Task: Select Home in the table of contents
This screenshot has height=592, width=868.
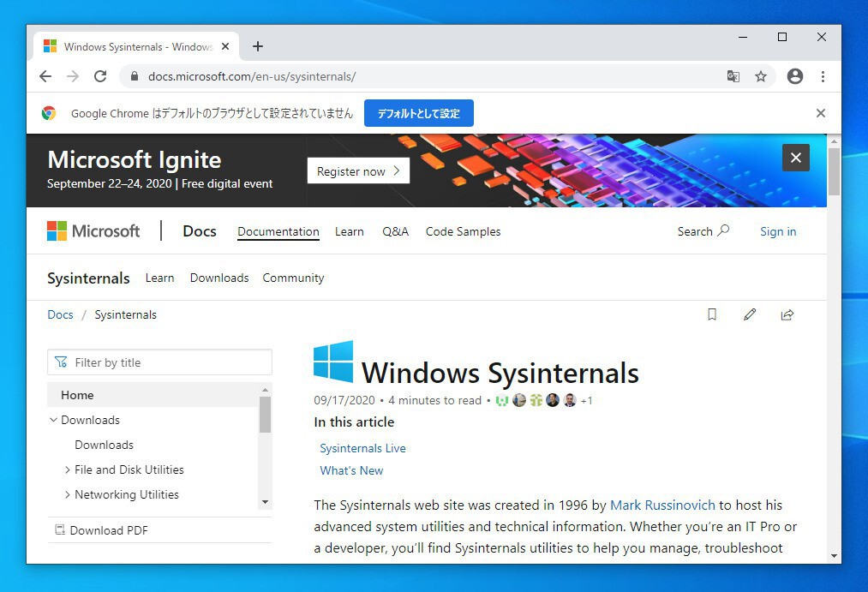Action: (x=153, y=395)
